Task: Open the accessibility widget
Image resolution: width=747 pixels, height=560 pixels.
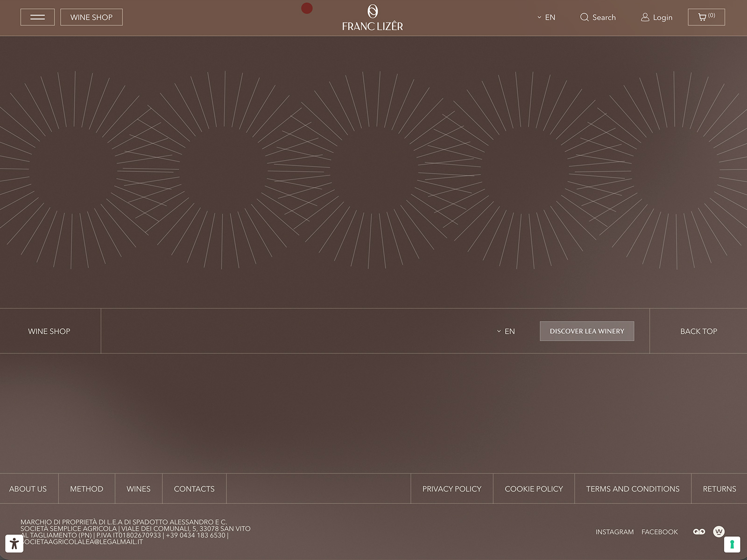Action: click(14, 543)
